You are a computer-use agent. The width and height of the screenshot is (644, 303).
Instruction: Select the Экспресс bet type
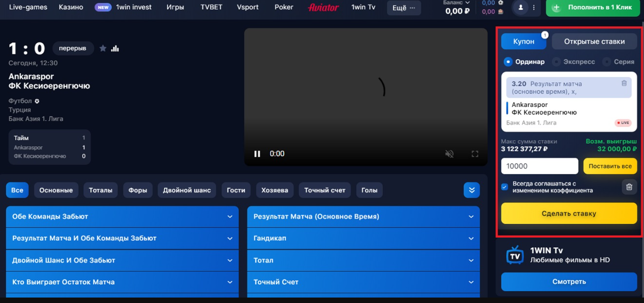click(557, 62)
